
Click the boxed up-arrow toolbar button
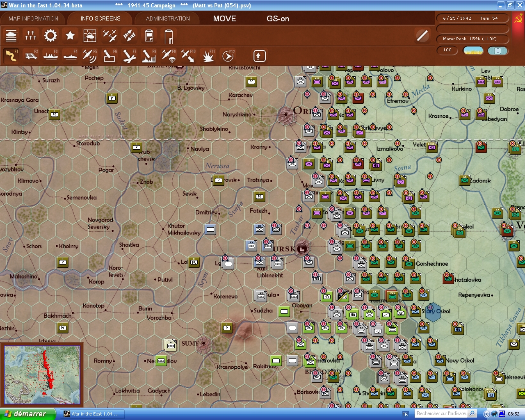point(259,56)
